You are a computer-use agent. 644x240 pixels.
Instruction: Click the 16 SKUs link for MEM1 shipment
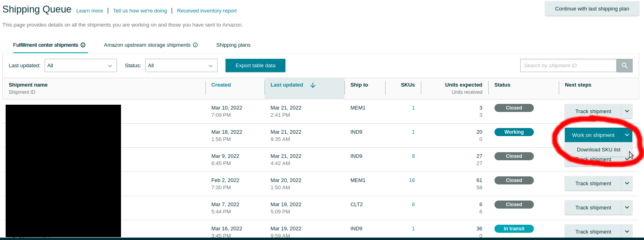point(412,180)
